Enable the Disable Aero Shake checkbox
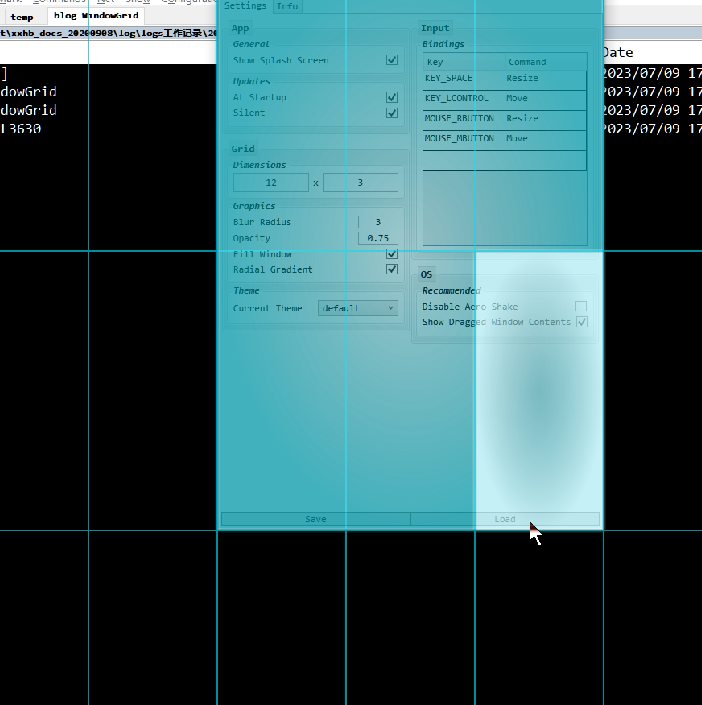Viewport: 702px width, 705px height. (x=581, y=307)
